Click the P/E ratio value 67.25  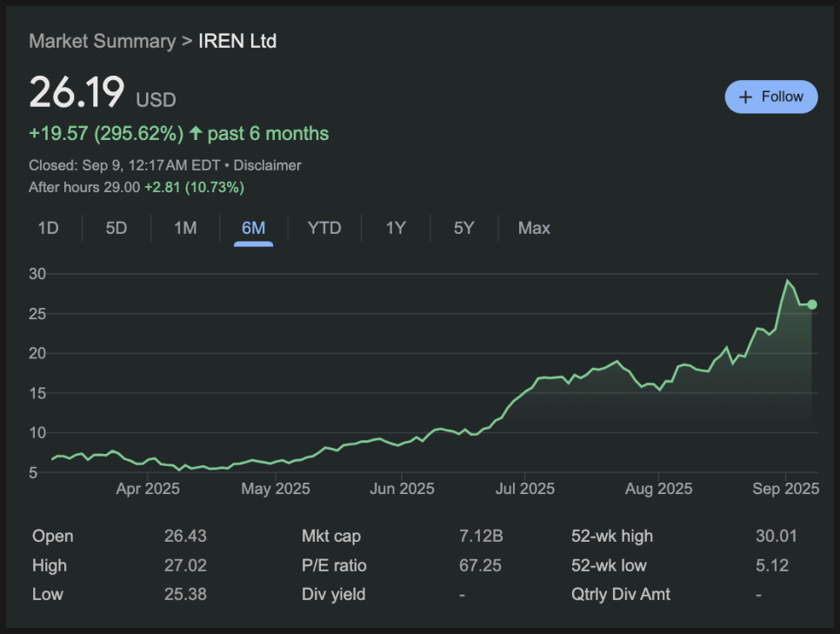[480, 565]
